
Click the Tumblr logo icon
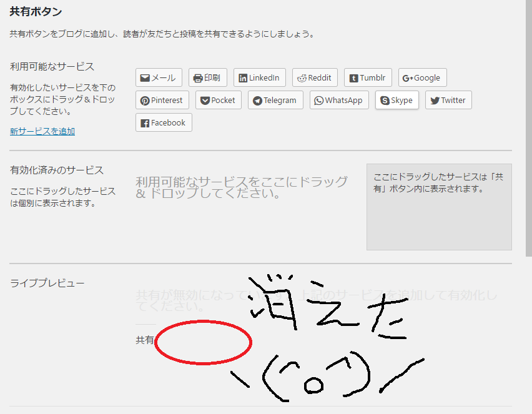[354, 78]
